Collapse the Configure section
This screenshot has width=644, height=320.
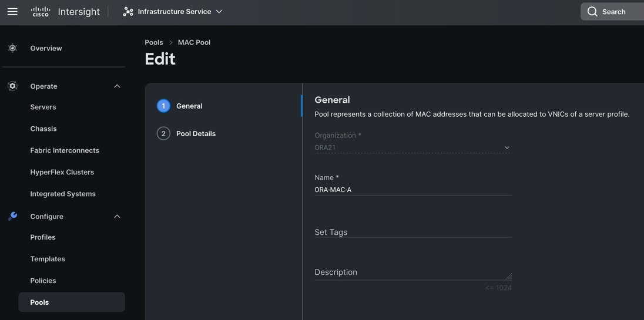tap(117, 217)
